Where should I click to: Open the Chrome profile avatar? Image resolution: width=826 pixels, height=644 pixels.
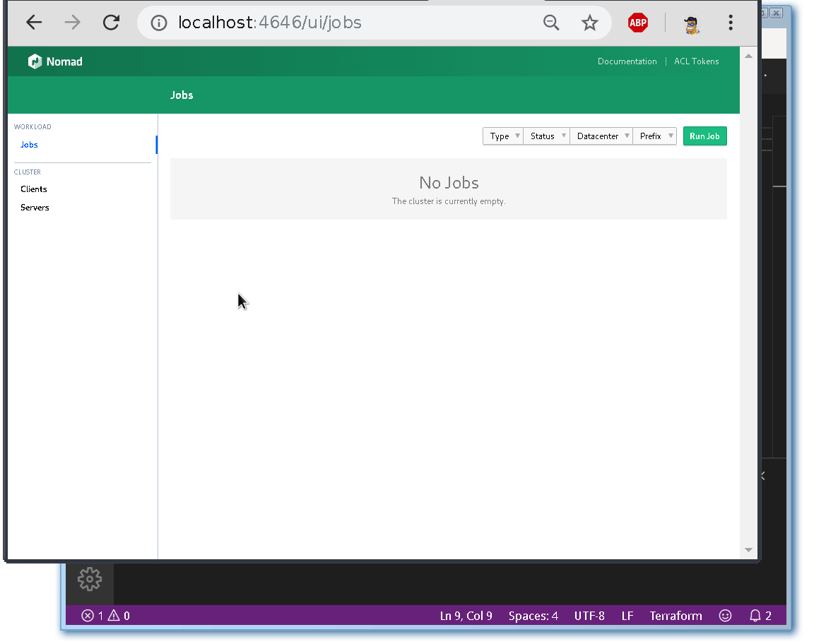(x=692, y=24)
